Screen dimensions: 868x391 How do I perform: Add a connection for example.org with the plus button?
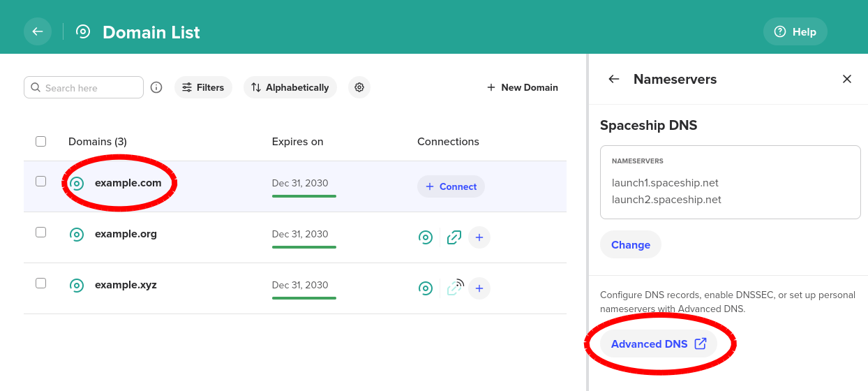click(479, 237)
